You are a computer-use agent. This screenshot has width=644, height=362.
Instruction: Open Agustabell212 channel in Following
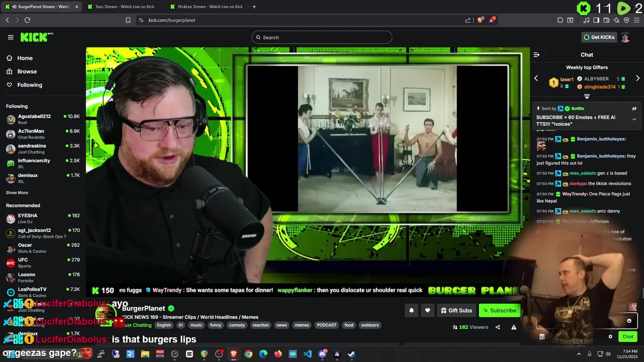(x=43, y=119)
